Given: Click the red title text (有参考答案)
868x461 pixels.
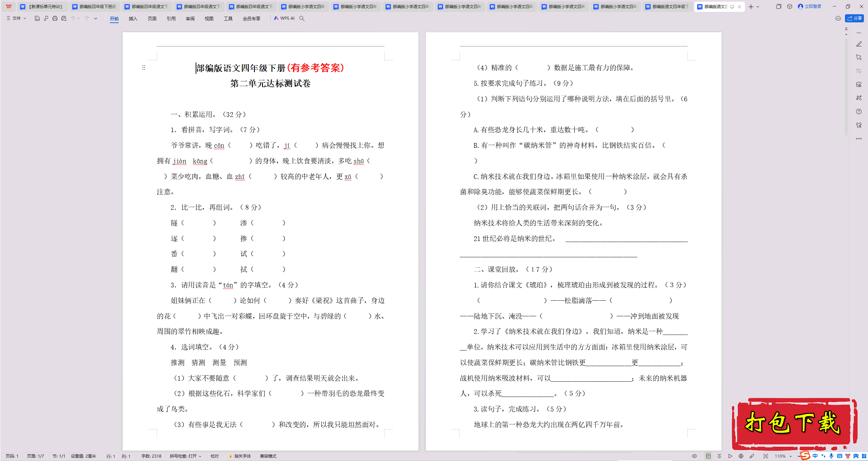Looking at the screenshot, I should [316, 68].
